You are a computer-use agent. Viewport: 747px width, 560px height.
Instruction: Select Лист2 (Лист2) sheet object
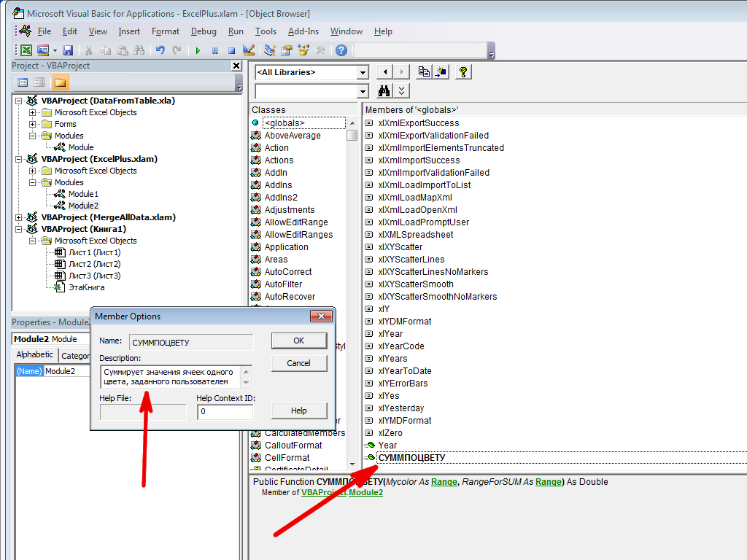[94, 264]
